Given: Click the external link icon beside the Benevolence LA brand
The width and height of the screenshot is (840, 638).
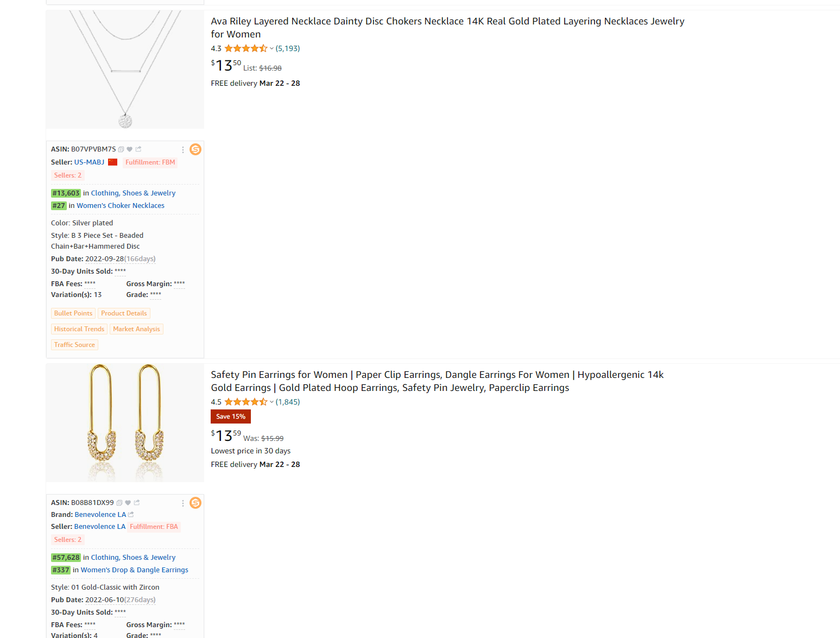Looking at the screenshot, I should tap(131, 515).
